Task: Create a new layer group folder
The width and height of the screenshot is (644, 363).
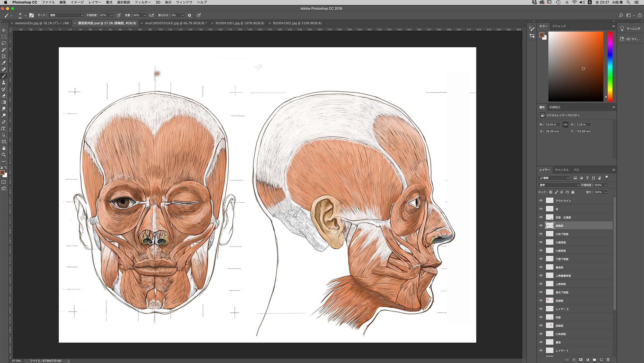Action: (594, 359)
